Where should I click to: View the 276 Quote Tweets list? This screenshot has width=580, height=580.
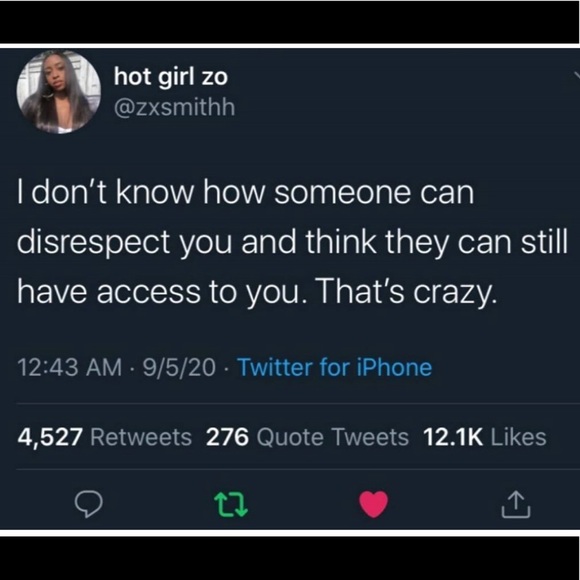(x=307, y=437)
